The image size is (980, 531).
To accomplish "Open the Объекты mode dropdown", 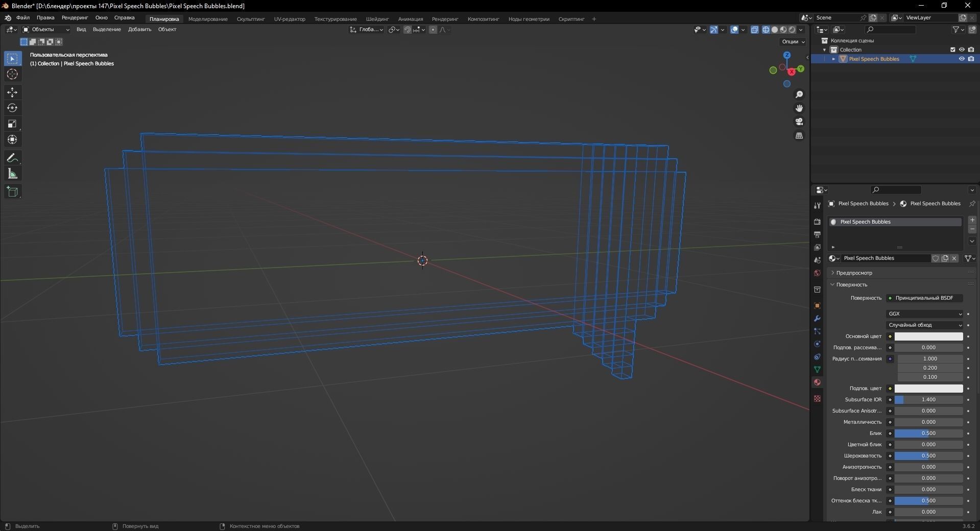I will pyautogui.click(x=46, y=30).
